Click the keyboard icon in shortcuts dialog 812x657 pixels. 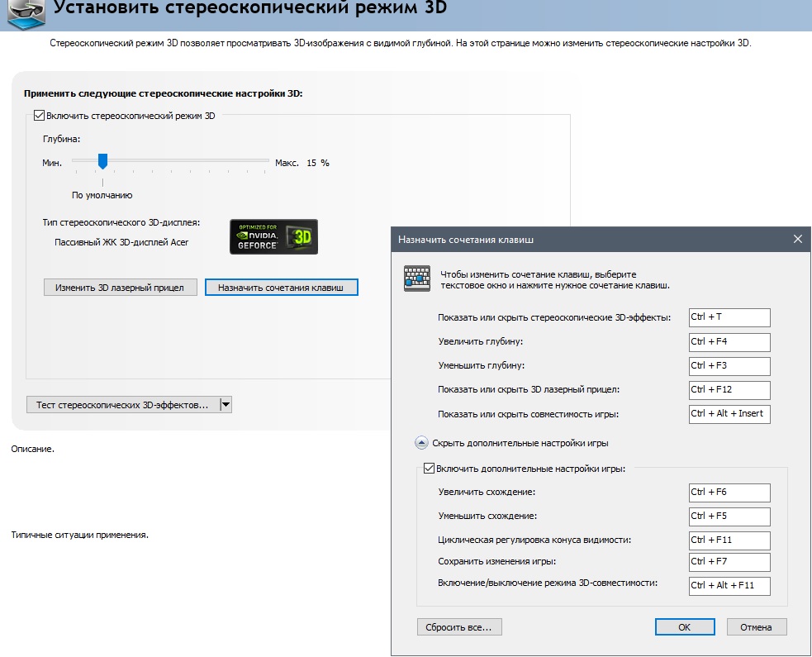416,279
